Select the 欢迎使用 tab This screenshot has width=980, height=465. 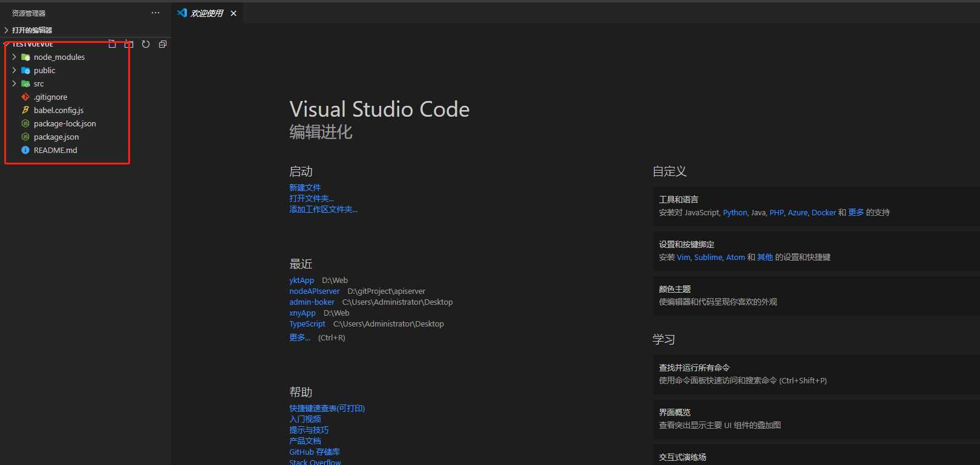click(206, 13)
